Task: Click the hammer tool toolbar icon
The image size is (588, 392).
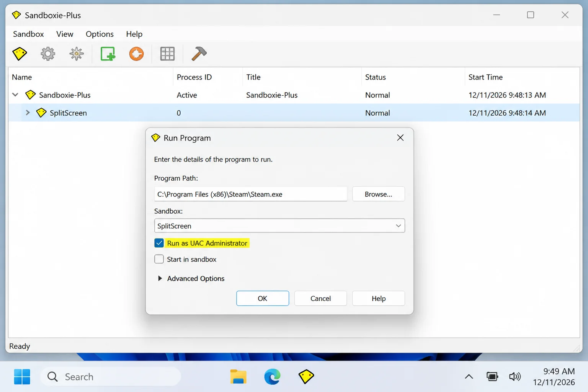Action: (199, 54)
